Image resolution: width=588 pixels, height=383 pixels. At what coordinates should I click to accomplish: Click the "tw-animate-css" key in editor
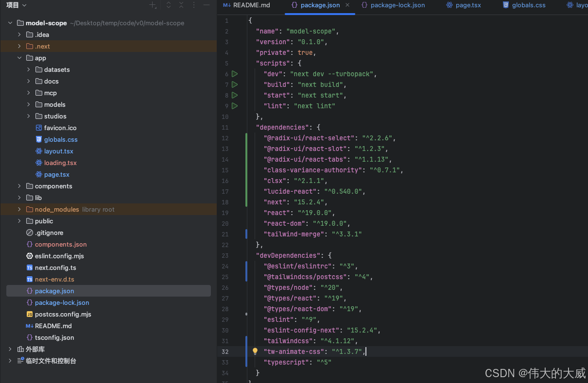click(294, 351)
